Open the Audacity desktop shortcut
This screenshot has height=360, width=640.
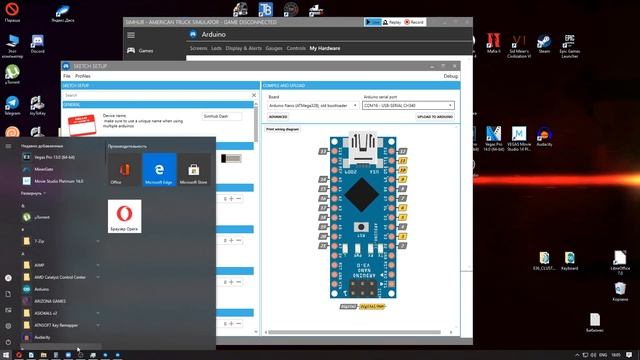click(544, 137)
